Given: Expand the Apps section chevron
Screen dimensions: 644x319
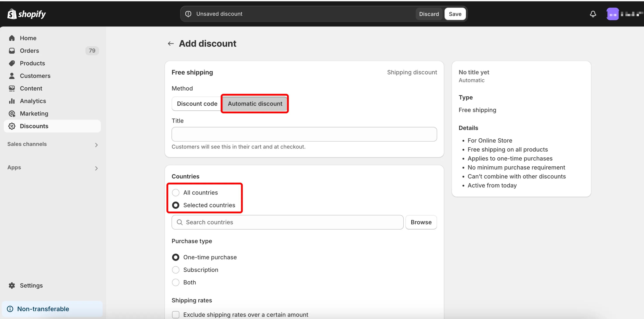Looking at the screenshot, I should pos(96,168).
